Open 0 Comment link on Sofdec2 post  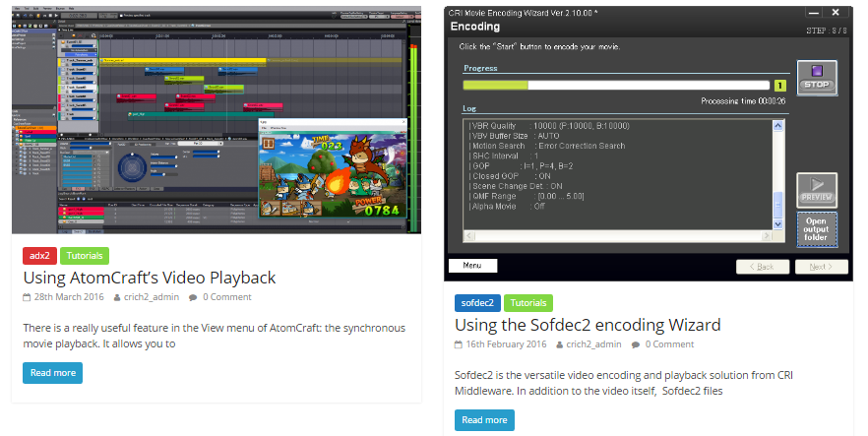click(x=669, y=344)
